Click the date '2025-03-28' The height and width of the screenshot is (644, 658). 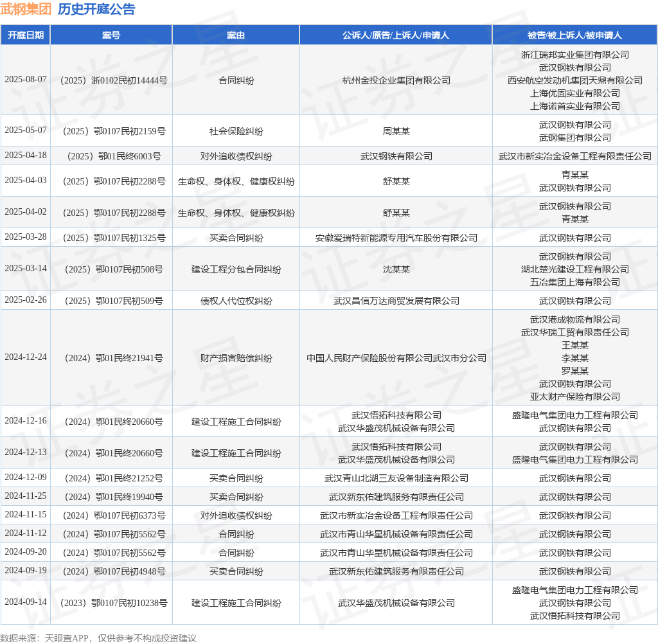26,237
